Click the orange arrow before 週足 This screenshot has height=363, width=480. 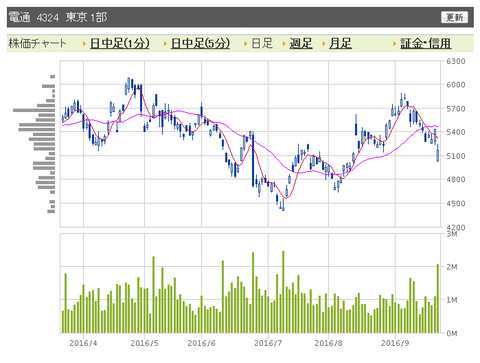point(284,44)
